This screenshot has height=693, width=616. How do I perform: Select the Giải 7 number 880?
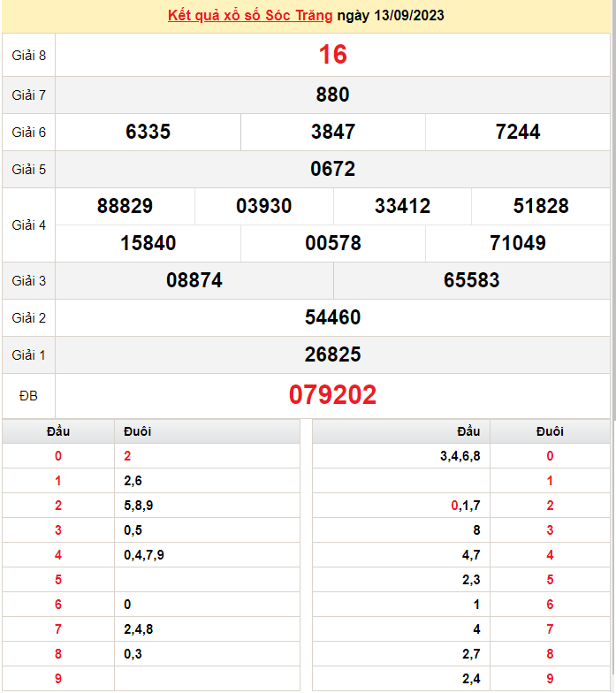click(x=332, y=95)
